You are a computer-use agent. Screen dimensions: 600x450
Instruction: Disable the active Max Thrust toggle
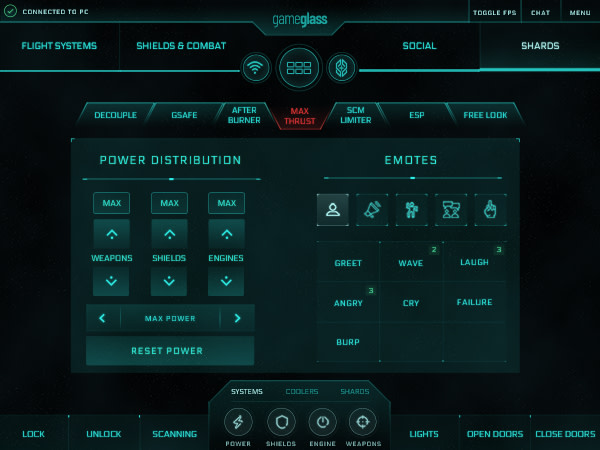[x=301, y=115]
